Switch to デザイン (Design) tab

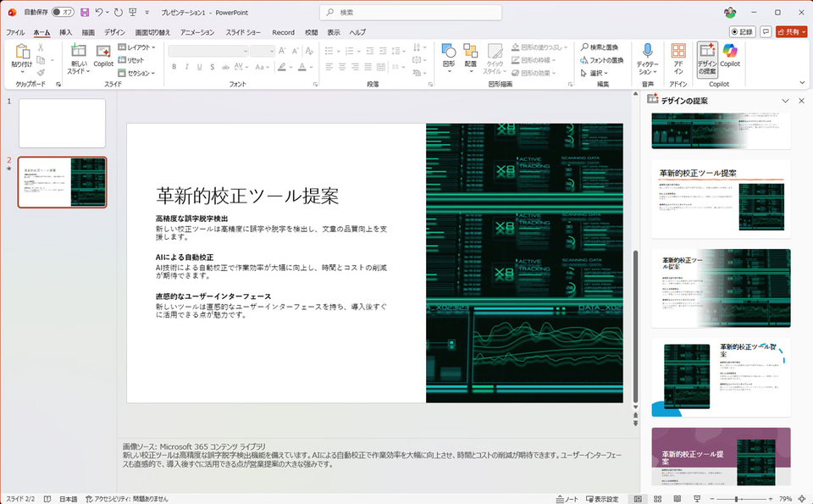coord(114,32)
